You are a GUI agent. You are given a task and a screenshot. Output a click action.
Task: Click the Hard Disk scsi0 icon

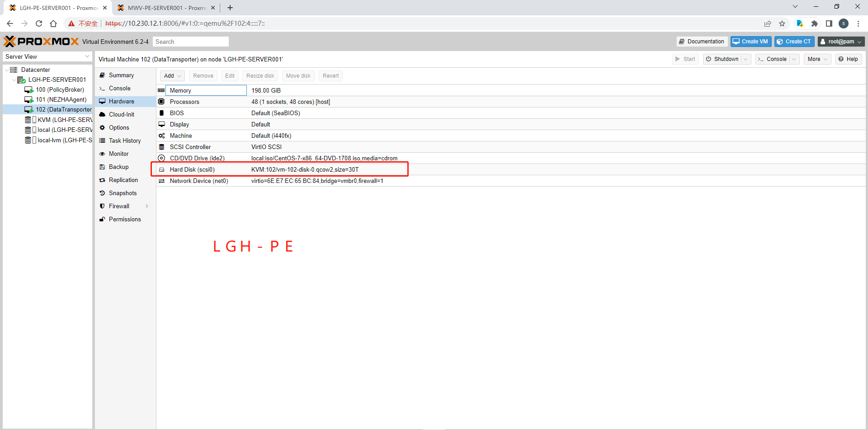tap(161, 170)
